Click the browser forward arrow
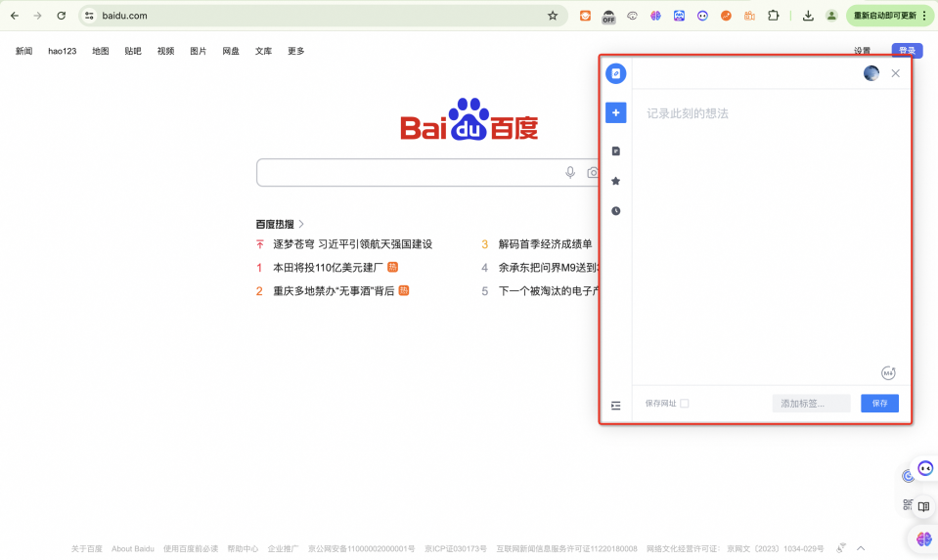 tap(38, 16)
